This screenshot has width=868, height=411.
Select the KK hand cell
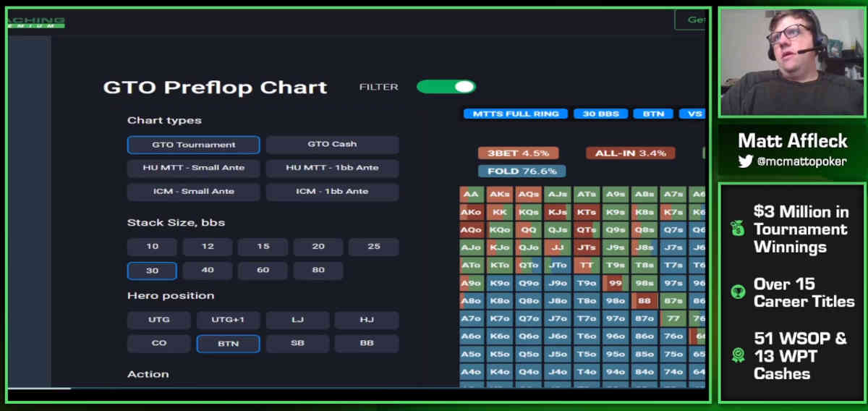pyautogui.click(x=500, y=213)
